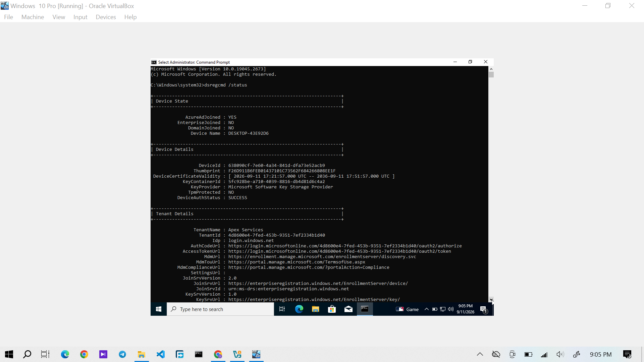
Task: Expand hidden tray icons in the guest taskbar
Action: coord(426,309)
